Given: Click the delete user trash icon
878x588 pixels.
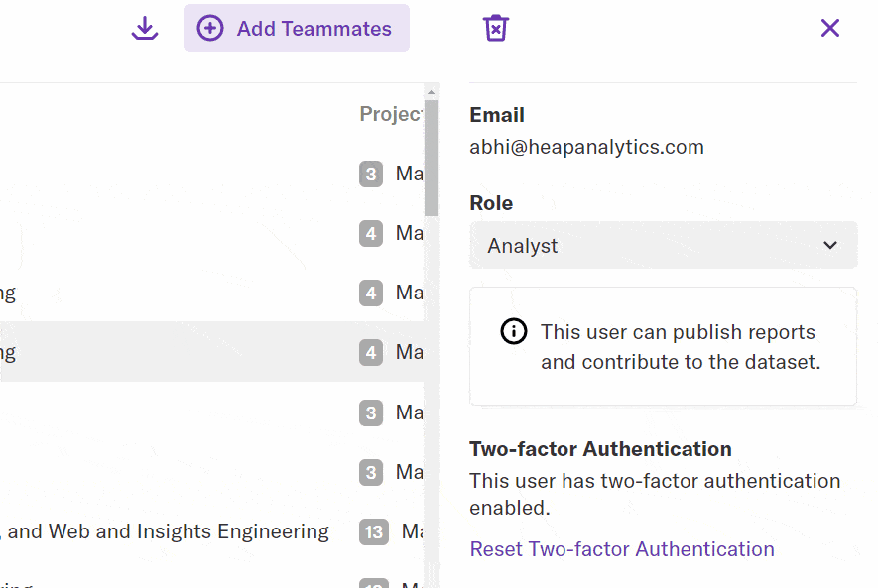Looking at the screenshot, I should click(495, 28).
